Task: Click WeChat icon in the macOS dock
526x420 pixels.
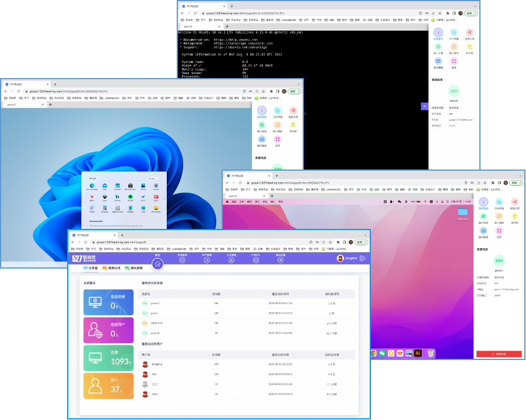Action: tap(382, 353)
